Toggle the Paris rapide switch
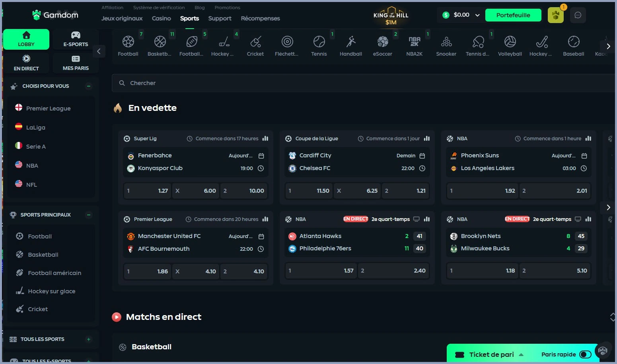This screenshot has height=364, width=617. pos(585,354)
